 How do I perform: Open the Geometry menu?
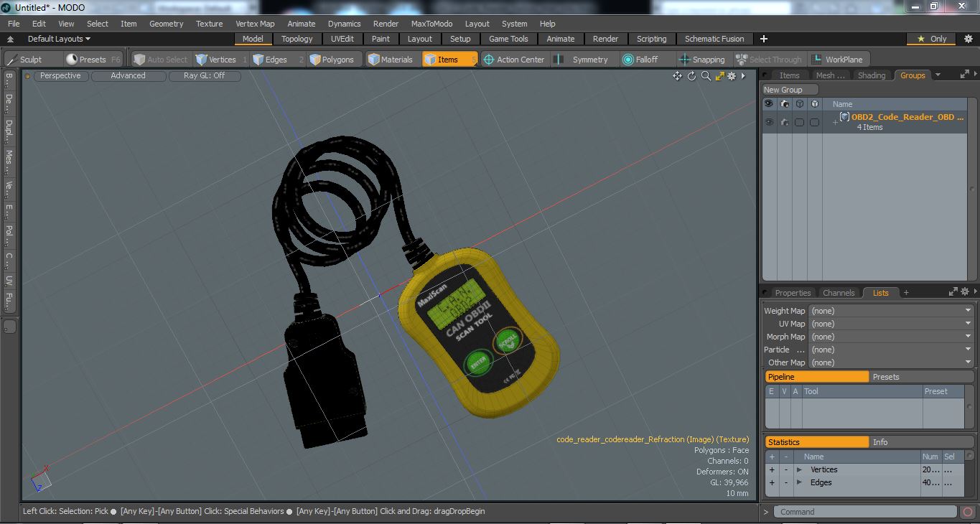point(166,24)
